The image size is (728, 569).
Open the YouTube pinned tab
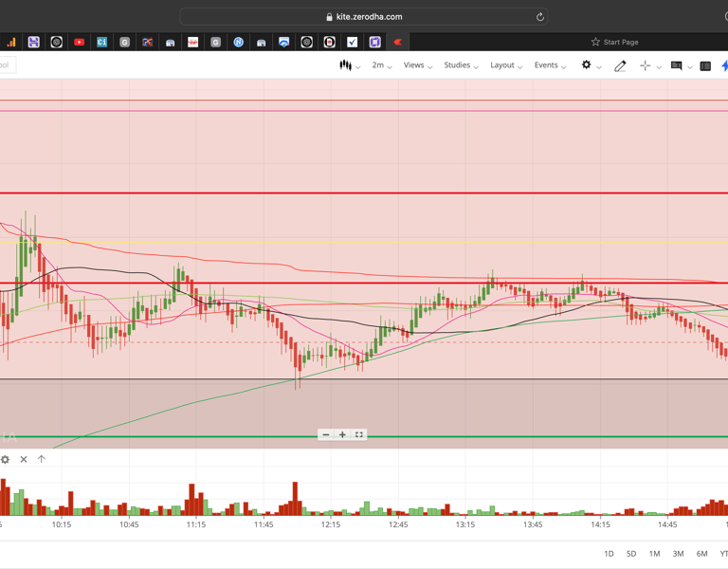[79, 43]
